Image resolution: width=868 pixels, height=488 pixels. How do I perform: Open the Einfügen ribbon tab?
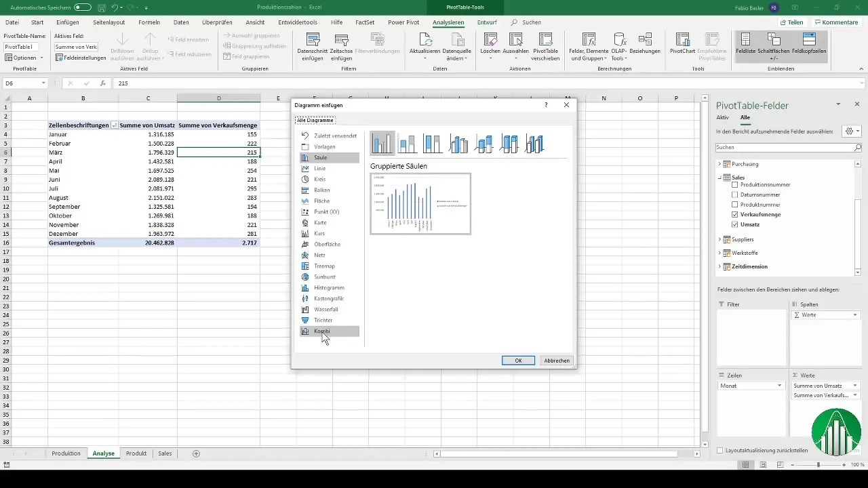tap(68, 22)
